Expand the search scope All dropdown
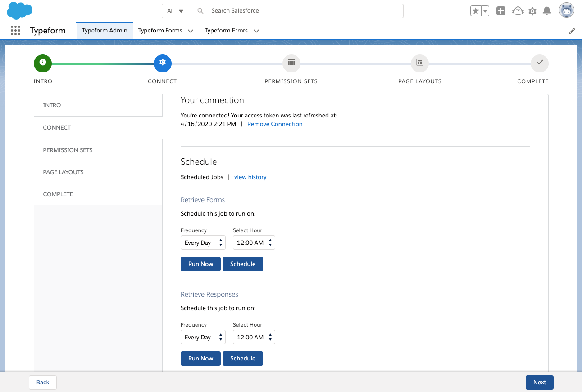The image size is (582, 392). click(175, 11)
